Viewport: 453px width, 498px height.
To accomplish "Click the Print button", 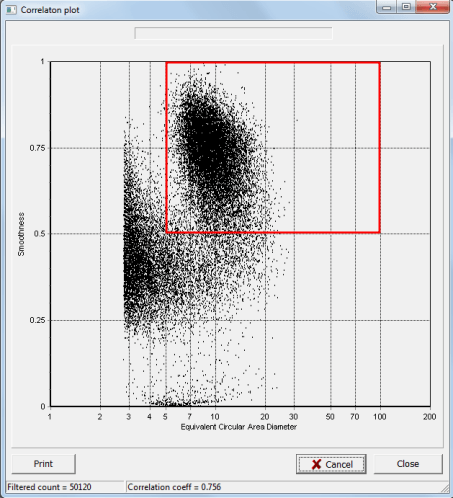I will click(x=44, y=464).
